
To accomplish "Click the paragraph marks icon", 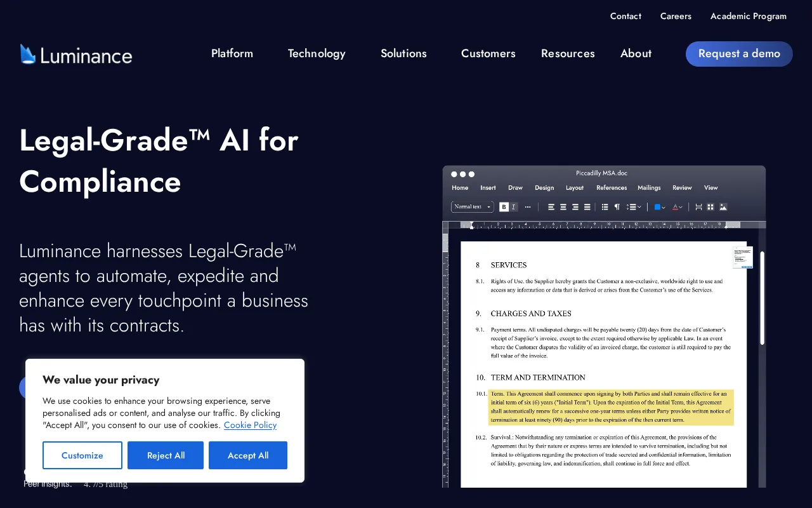I will coord(617,207).
